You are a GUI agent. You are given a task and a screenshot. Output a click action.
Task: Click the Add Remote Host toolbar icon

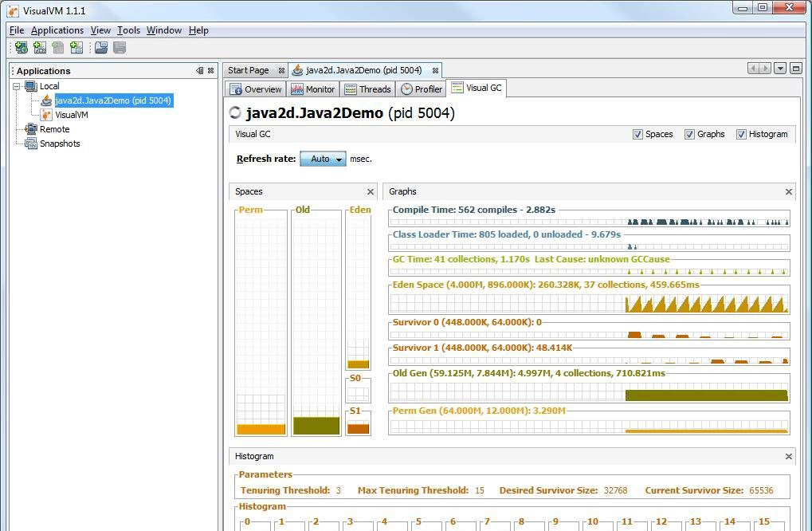point(21,48)
